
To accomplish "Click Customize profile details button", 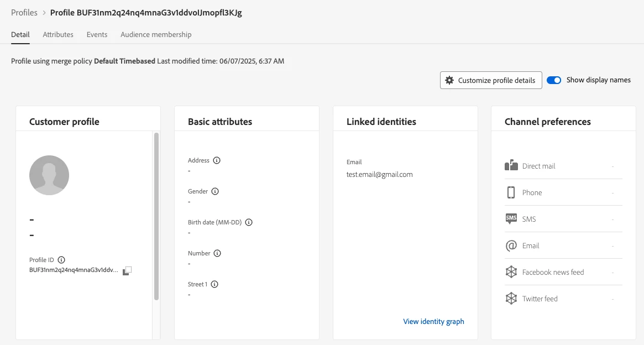I will point(491,80).
